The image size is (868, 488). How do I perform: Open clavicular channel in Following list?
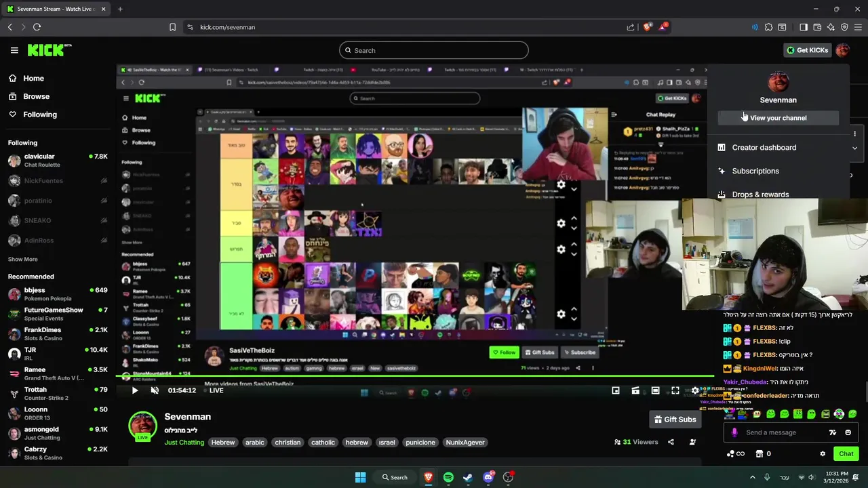click(57, 161)
